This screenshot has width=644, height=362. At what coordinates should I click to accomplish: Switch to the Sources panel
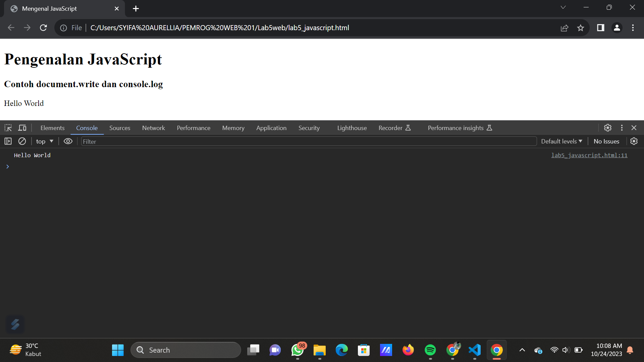tap(119, 128)
